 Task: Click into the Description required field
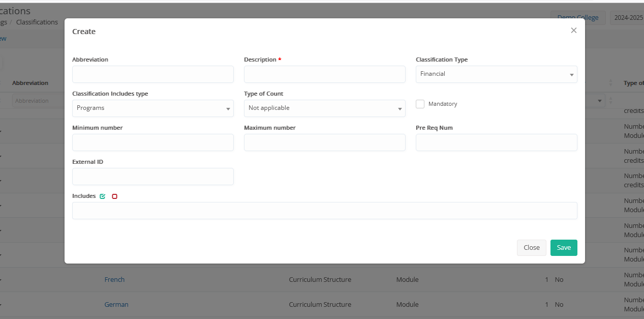coord(324,74)
